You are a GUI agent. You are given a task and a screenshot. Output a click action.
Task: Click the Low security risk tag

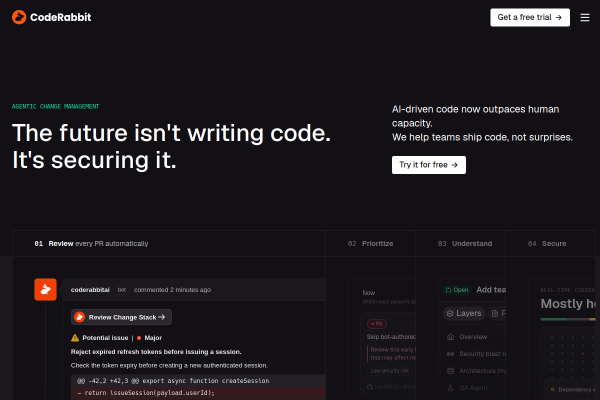[390, 371]
